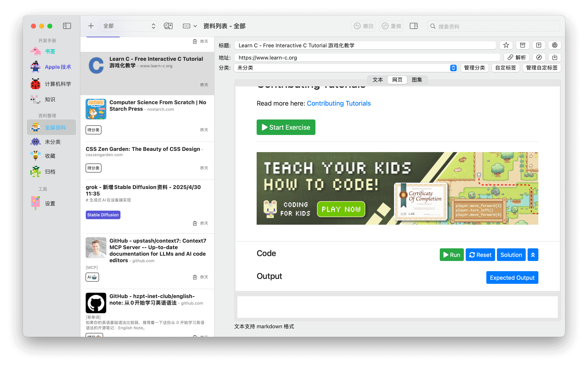Viewport: 588px width, 367px height.
Task: Click the Start Exercise button
Action: pyautogui.click(x=286, y=127)
